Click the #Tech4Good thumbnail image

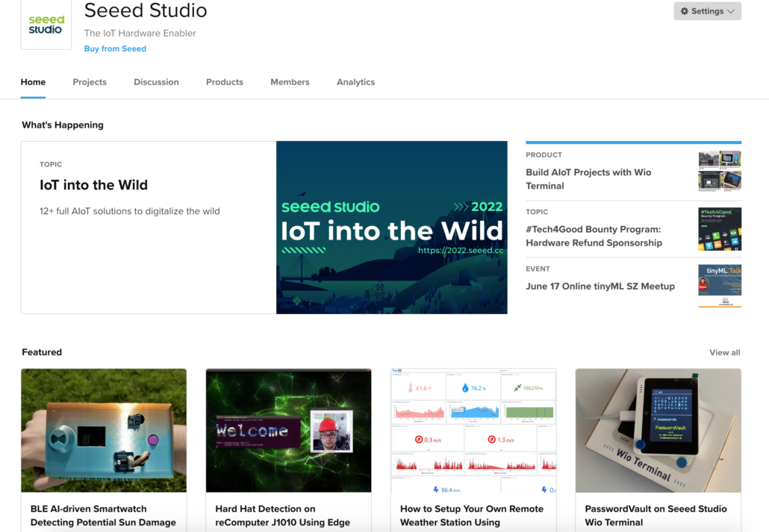720,229
